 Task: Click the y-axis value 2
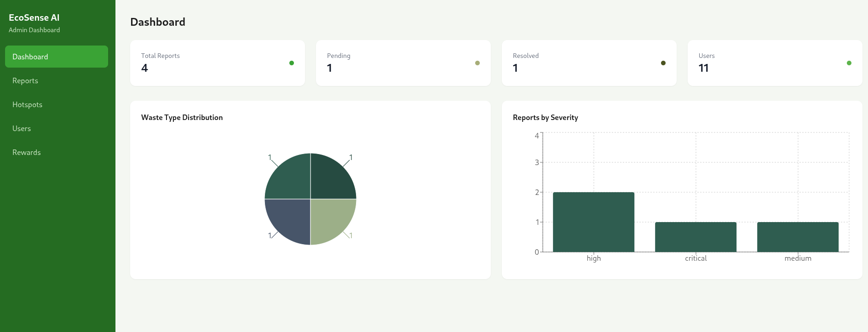pyautogui.click(x=537, y=192)
